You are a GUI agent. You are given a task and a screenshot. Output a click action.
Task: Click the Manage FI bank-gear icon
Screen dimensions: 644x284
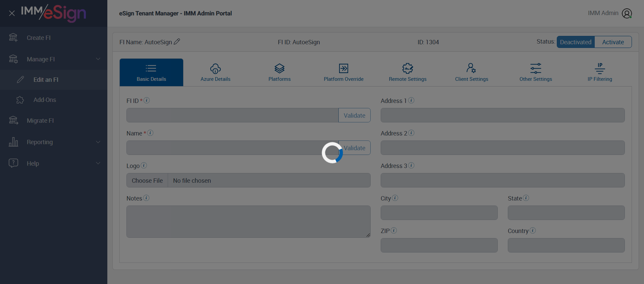13,59
